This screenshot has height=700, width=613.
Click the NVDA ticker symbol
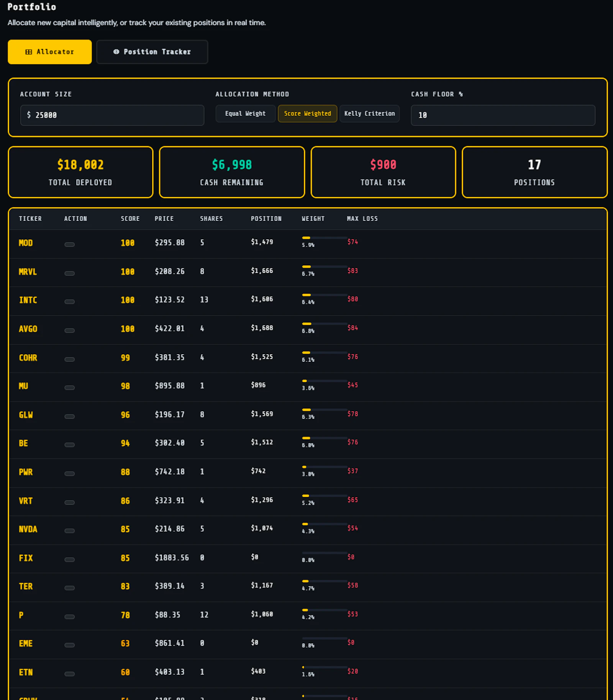pos(28,529)
